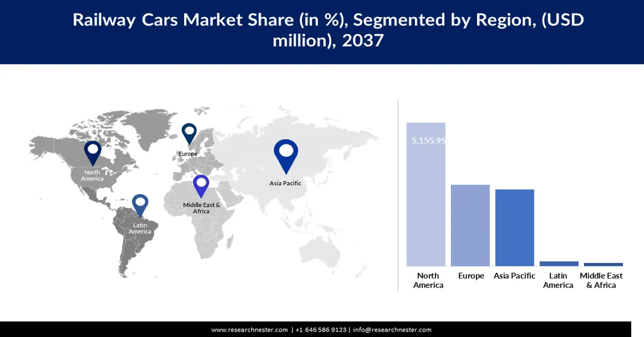Screen dimensions: 644x337
Task: Select the Latin America bar in chart
Action: [x=559, y=263]
